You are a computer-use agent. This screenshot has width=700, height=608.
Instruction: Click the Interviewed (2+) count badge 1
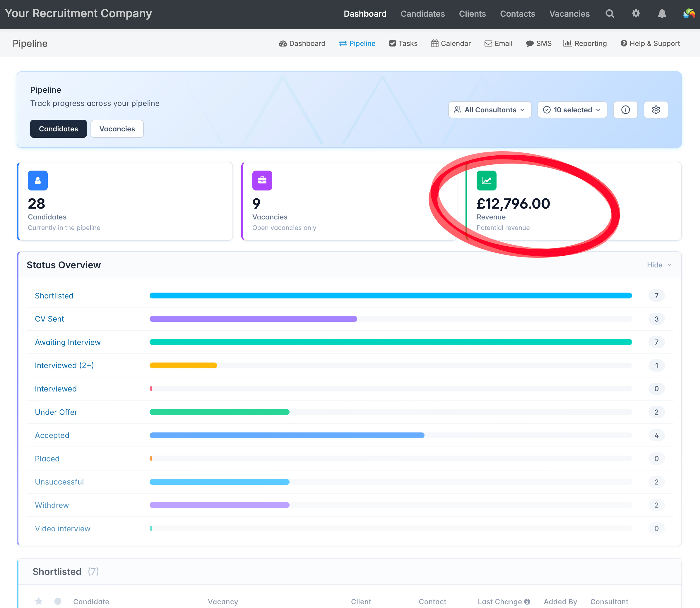pos(656,365)
